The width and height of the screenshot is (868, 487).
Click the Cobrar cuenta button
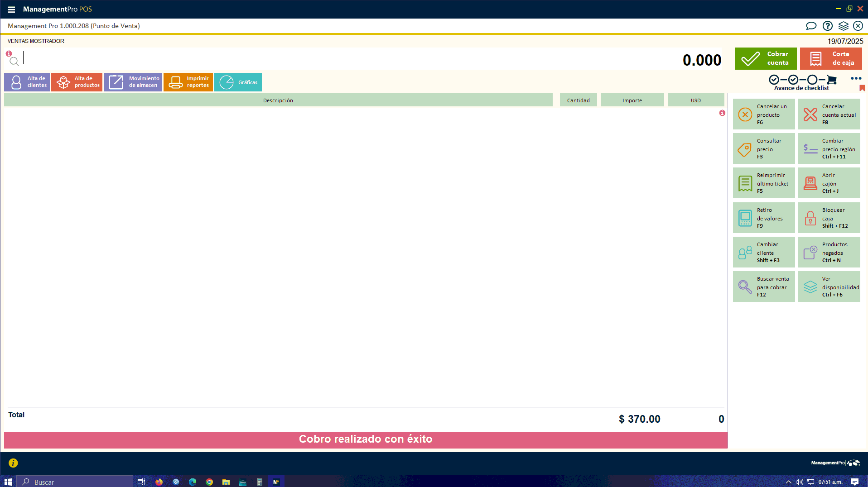pyautogui.click(x=766, y=58)
